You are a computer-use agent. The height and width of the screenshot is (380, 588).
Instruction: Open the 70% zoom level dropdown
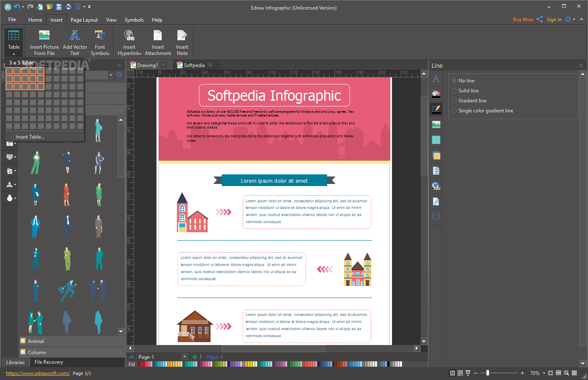pos(543,373)
